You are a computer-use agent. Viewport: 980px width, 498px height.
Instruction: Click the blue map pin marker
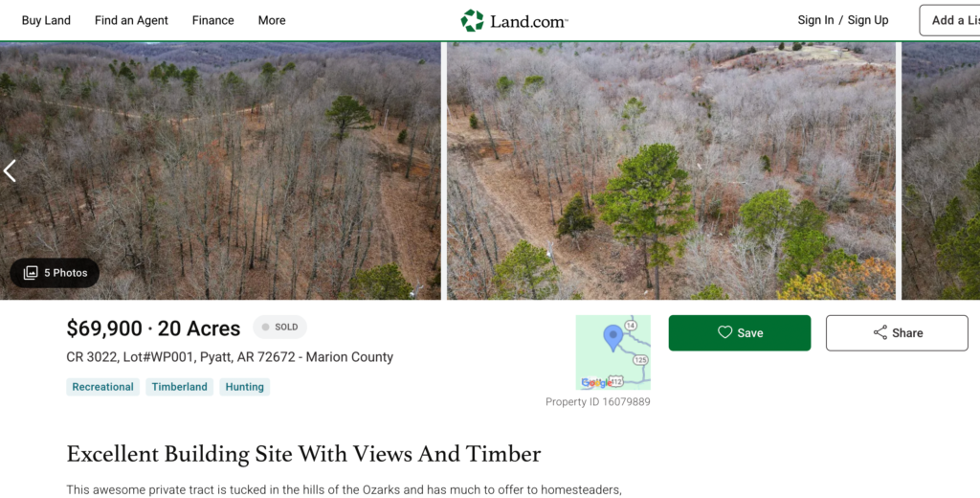(x=613, y=338)
